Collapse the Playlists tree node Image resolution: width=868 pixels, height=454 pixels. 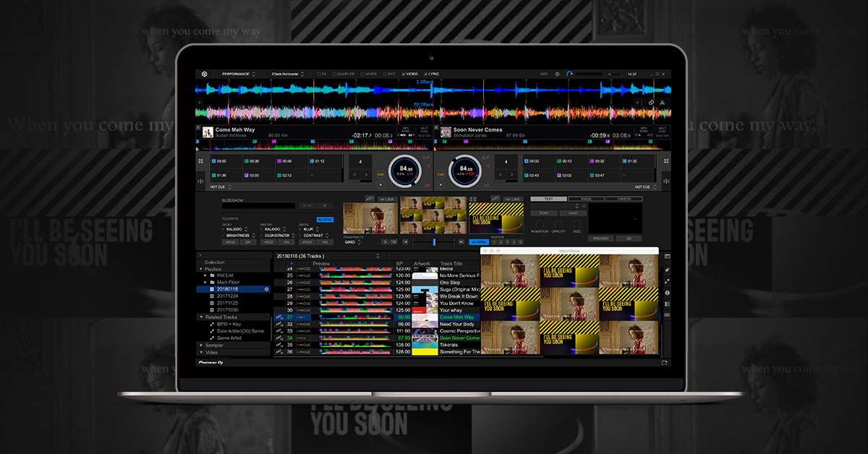pyautogui.click(x=201, y=268)
